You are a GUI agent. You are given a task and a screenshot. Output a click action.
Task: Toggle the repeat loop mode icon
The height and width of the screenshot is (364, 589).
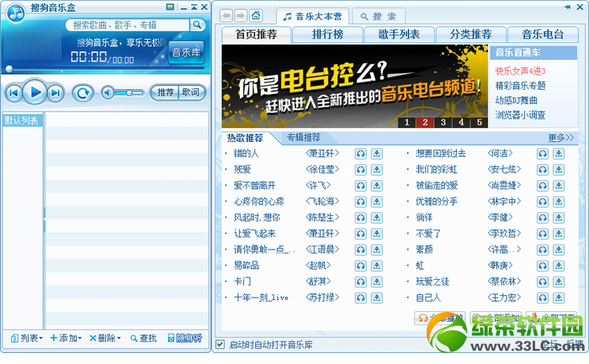click(x=82, y=92)
